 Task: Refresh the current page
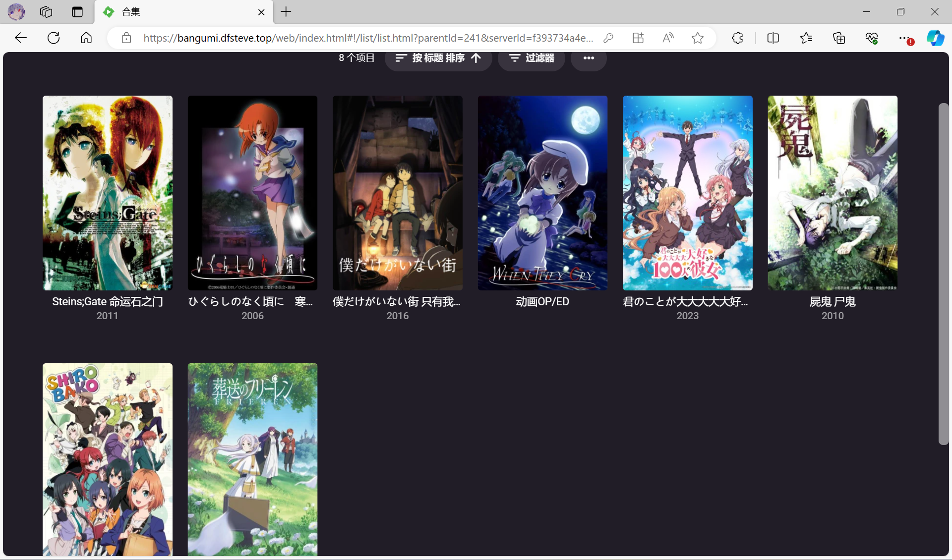pyautogui.click(x=54, y=38)
